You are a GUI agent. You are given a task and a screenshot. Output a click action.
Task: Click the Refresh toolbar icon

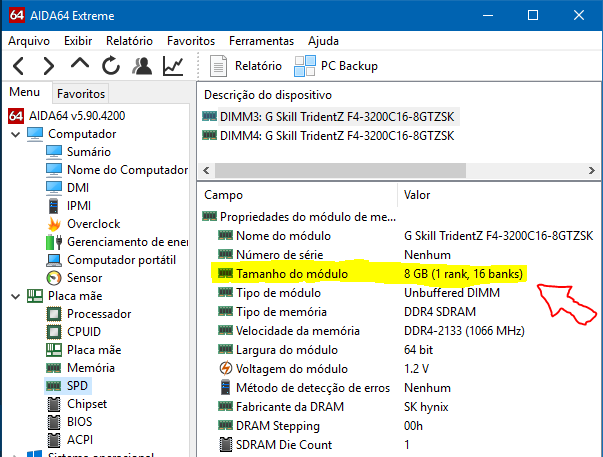[x=111, y=67]
